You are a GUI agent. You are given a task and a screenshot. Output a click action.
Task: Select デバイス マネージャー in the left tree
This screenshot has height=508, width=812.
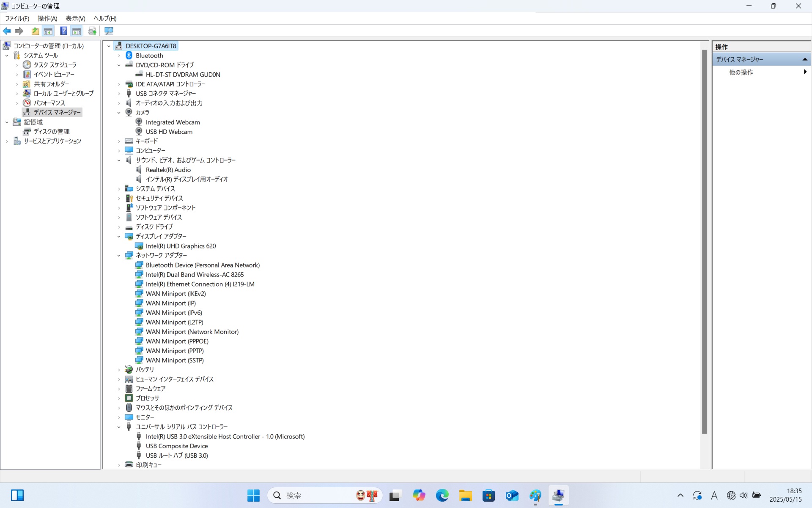coord(57,112)
